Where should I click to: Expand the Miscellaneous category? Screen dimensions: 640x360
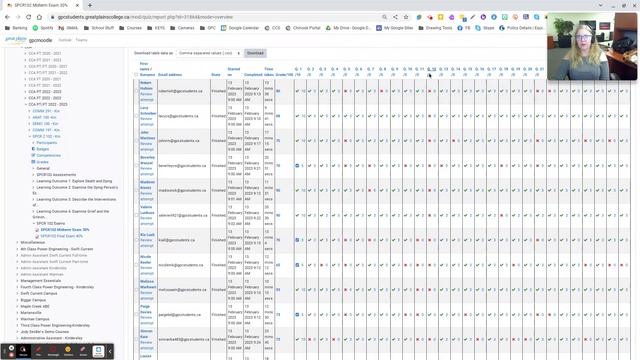[x=17, y=242]
